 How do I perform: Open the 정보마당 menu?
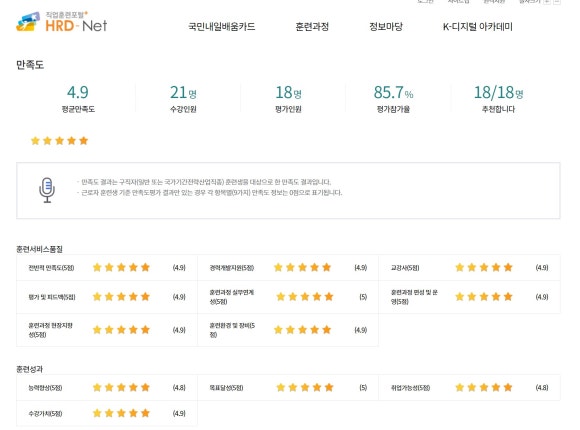click(x=386, y=27)
